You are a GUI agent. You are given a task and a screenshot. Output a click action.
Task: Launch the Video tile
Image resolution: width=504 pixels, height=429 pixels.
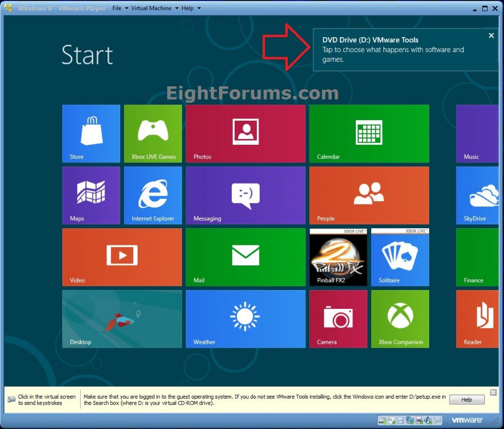(x=122, y=257)
